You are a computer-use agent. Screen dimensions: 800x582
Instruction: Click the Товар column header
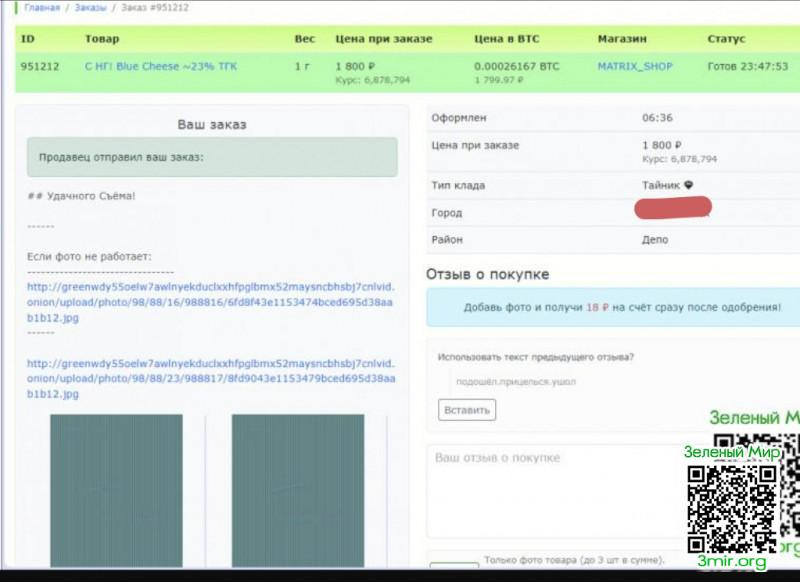click(102, 39)
